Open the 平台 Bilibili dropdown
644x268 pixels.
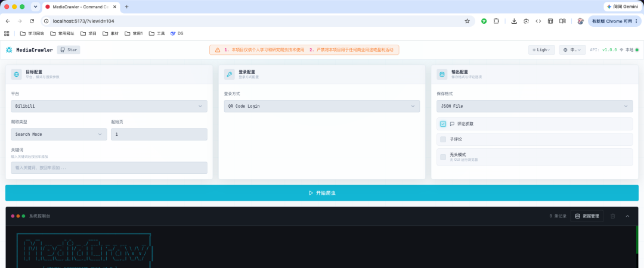point(109,106)
